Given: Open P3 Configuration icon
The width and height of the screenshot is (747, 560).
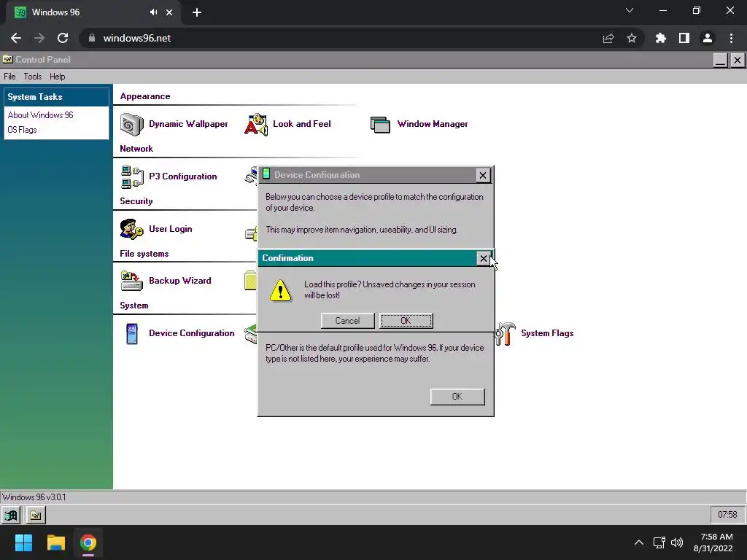Looking at the screenshot, I should pyautogui.click(x=132, y=176).
